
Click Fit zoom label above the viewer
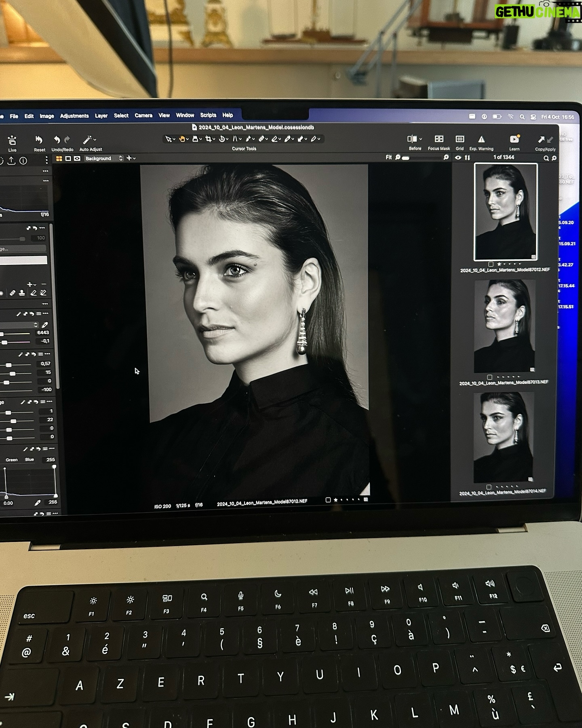[x=388, y=157]
